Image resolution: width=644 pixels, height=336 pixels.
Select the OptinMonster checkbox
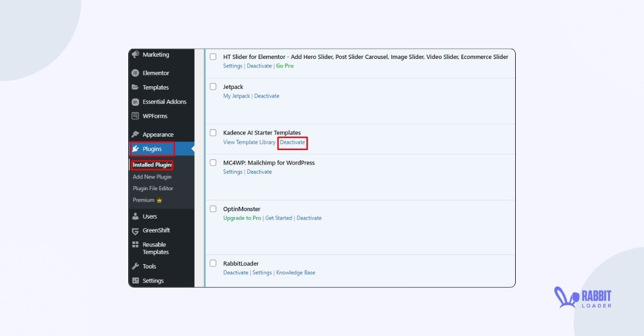point(213,208)
